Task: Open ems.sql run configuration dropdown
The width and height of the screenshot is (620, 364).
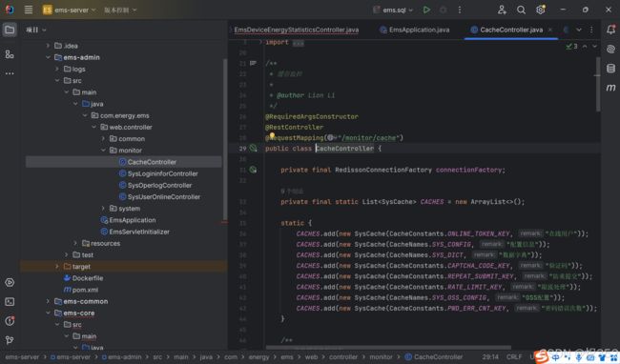Action: coord(393,10)
